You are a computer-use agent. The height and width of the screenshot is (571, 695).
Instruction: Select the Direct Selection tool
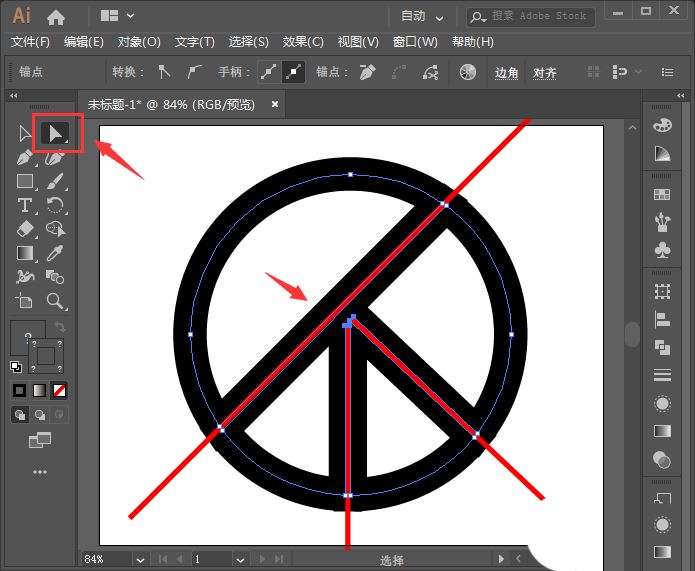[57, 133]
